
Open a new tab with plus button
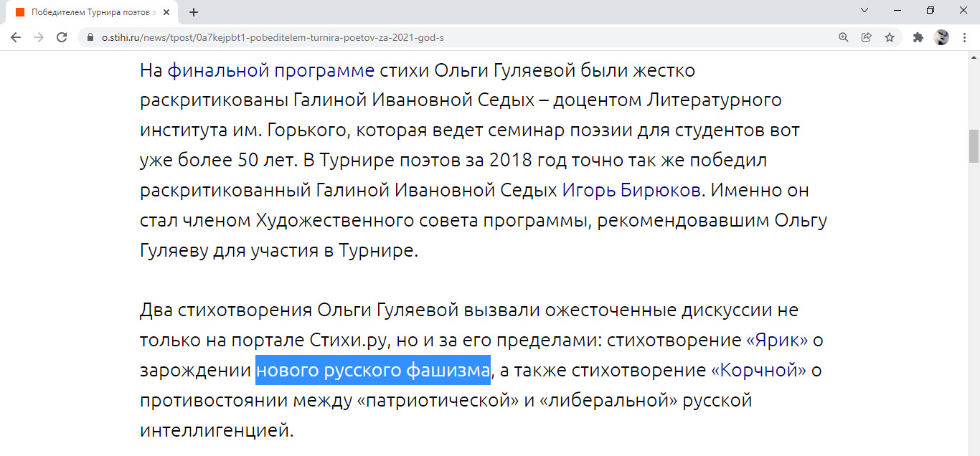coord(194,12)
